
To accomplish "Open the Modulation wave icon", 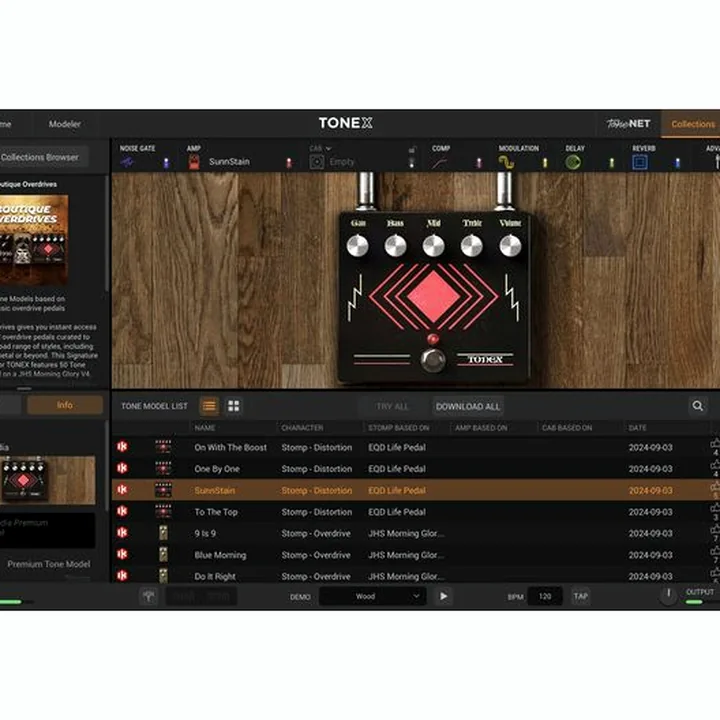I will coord(506,162).
